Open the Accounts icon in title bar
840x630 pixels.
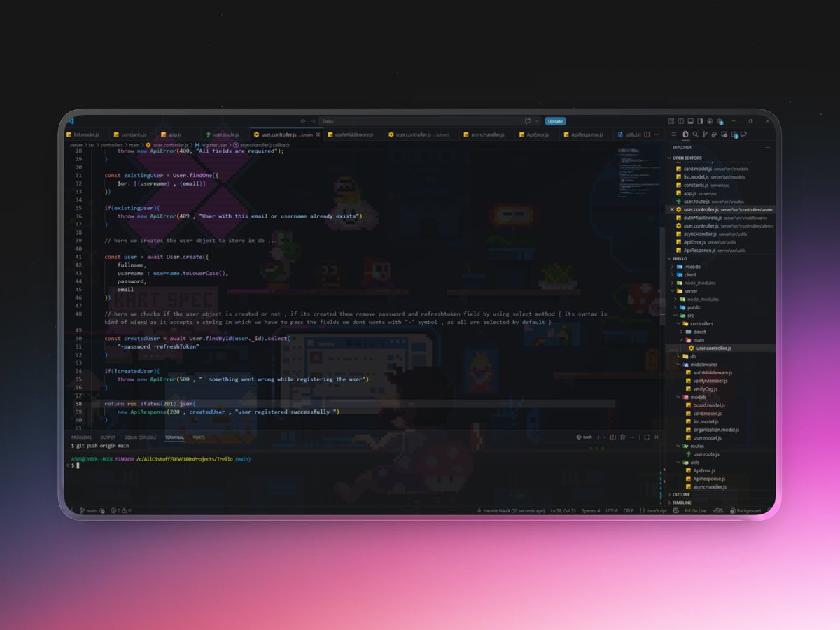pyautogui.click(x=710, y=121)
